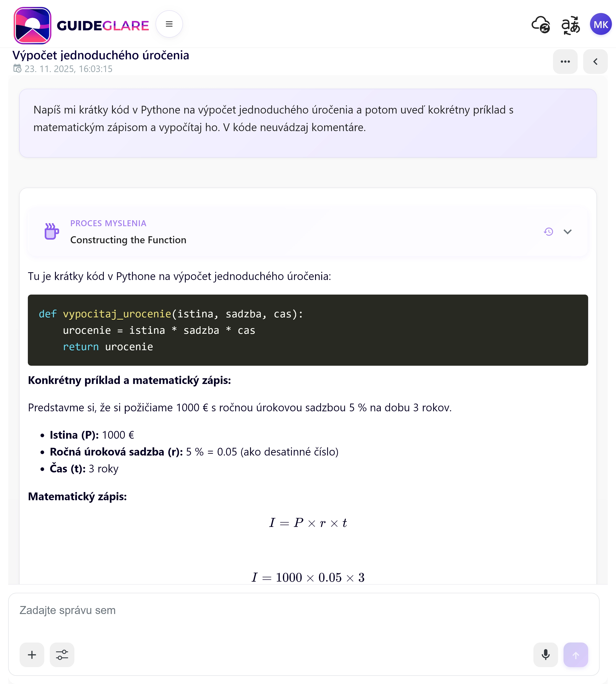Click the history clock icon in thinking panel
The width and height of the screenshot is (616, 684).
click(x=548, y=232)
